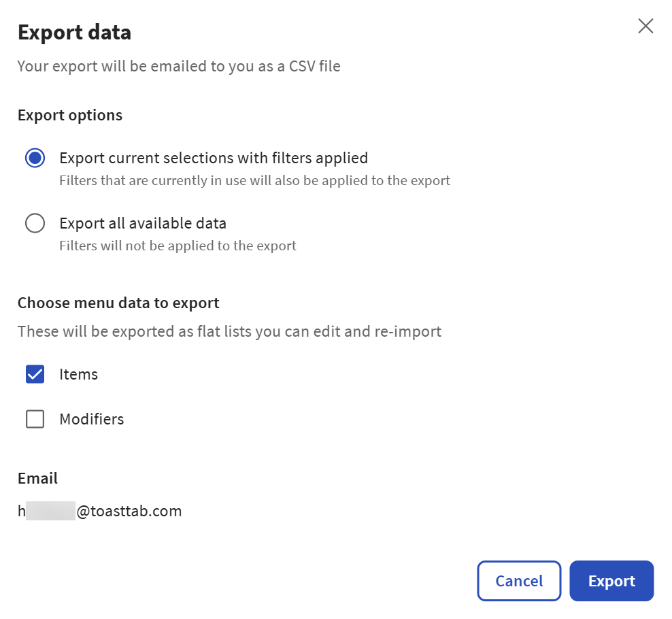672x619 pixels.
Task: Click the "Export data" dialog title
Action: (x=73, y=32)
